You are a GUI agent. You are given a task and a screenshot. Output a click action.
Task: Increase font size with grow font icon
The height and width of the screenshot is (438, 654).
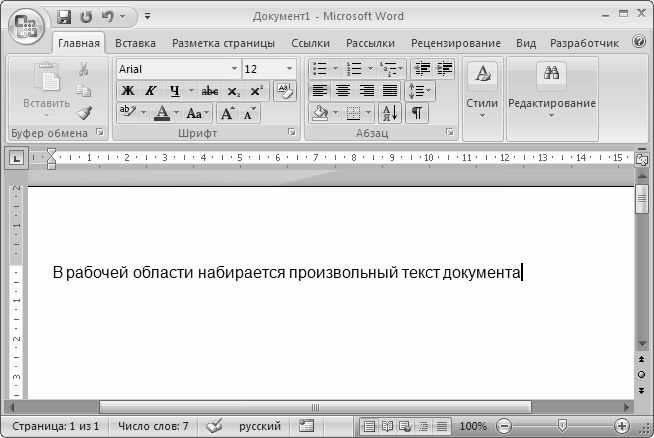tap(227, 113)
